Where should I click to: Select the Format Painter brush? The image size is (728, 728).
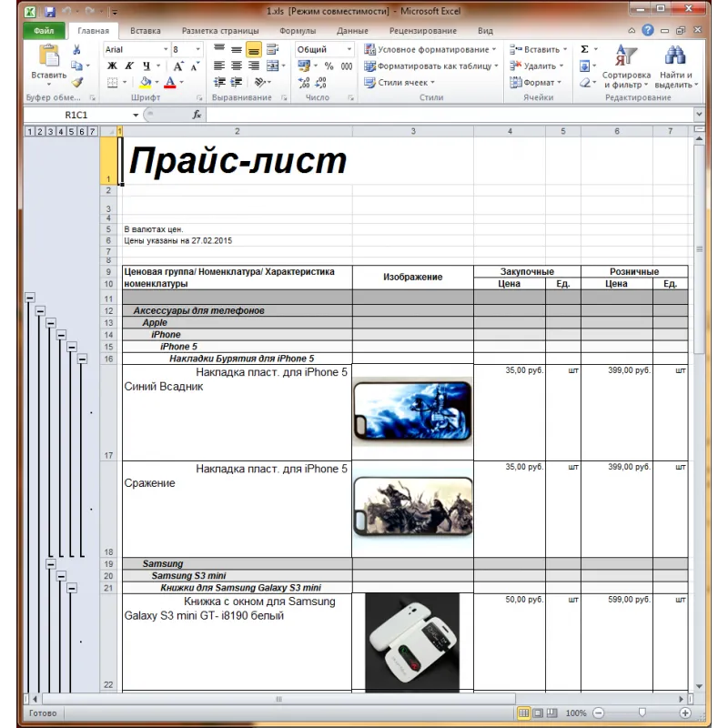(77, 83)
